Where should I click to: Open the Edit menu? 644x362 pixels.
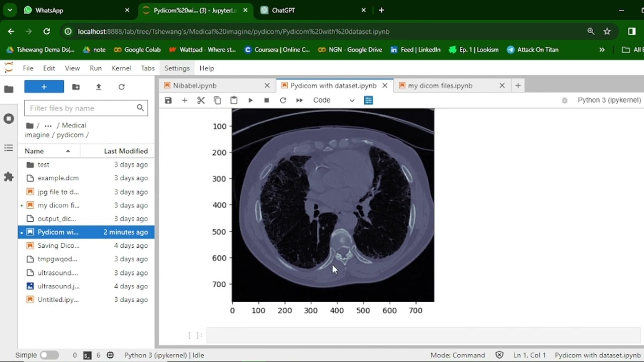49,68
